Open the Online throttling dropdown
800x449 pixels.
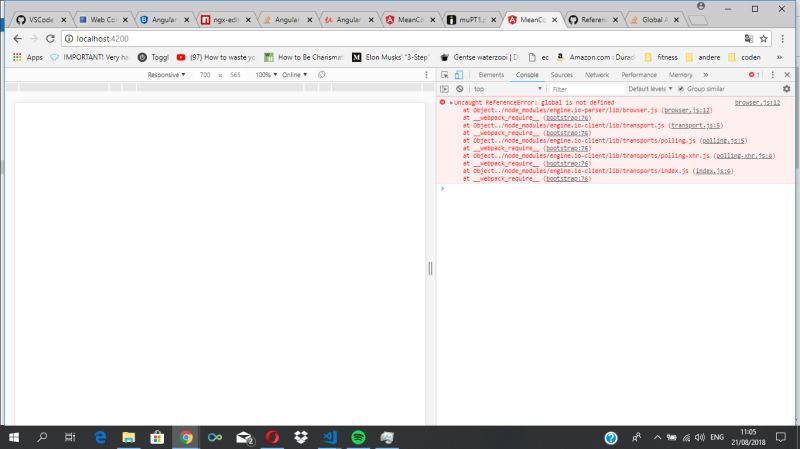(295, 74)
